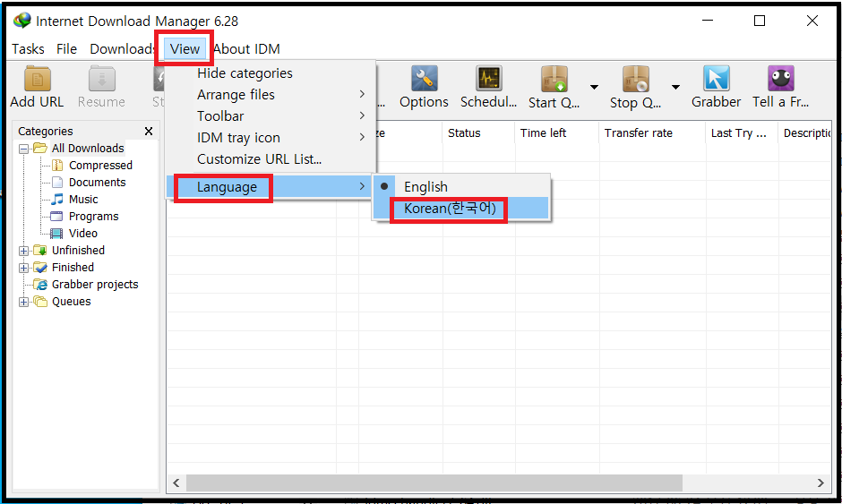Choose Korean(한국어) language option
The image size is (842, 504).
pyautogui.click(x=462, y=209)
